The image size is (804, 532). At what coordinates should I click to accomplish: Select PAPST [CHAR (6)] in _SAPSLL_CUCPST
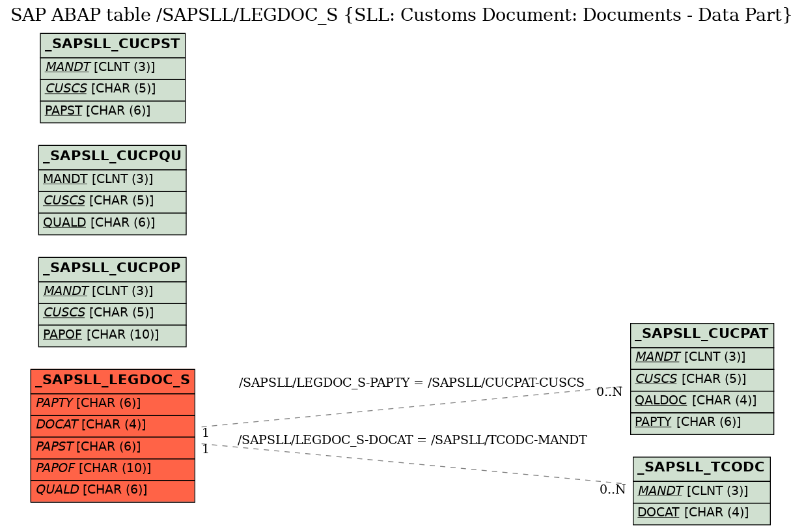113,111
